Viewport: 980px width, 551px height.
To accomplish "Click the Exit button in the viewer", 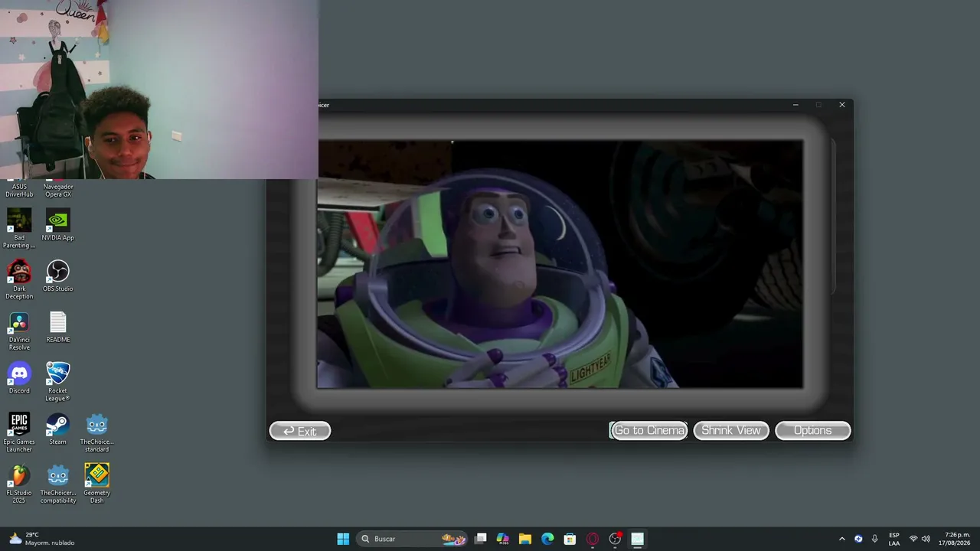I will click(x=300, y=431).
